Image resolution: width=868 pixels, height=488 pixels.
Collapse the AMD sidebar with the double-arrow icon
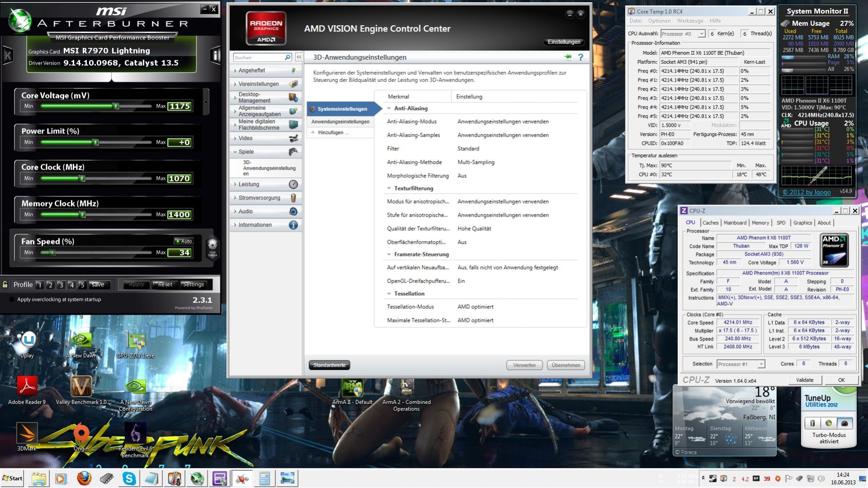pos(299,57)
